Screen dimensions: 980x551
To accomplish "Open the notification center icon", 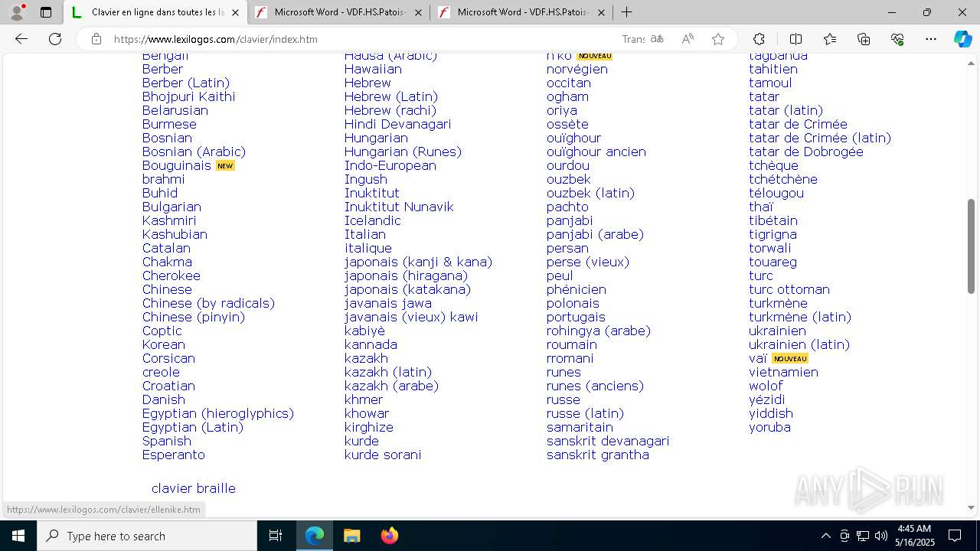I will (955, 536).
